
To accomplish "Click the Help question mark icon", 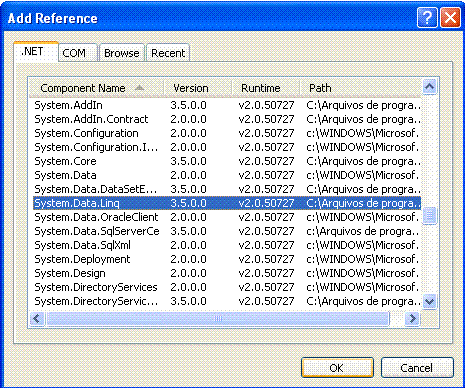I will pos(427,17).
